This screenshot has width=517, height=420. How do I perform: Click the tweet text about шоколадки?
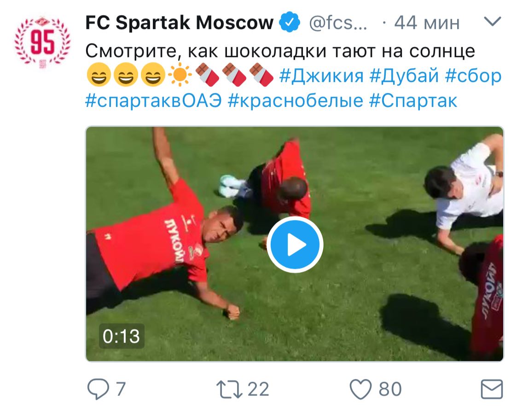(x=280, y=51)
